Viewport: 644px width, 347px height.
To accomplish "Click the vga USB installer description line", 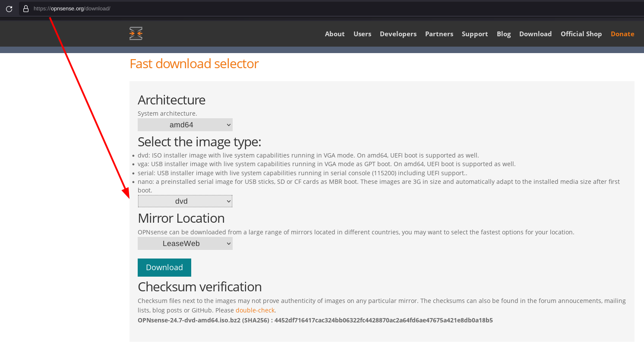I will (327, 164).
